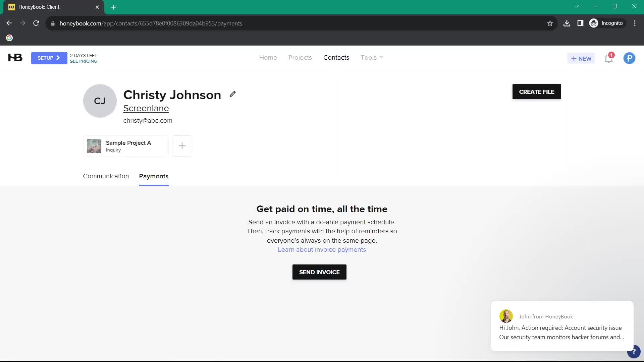Screen dimensions: 644x362
Task: Close the HoneyBook: Client tab
Action: click(x=97, y=7)
